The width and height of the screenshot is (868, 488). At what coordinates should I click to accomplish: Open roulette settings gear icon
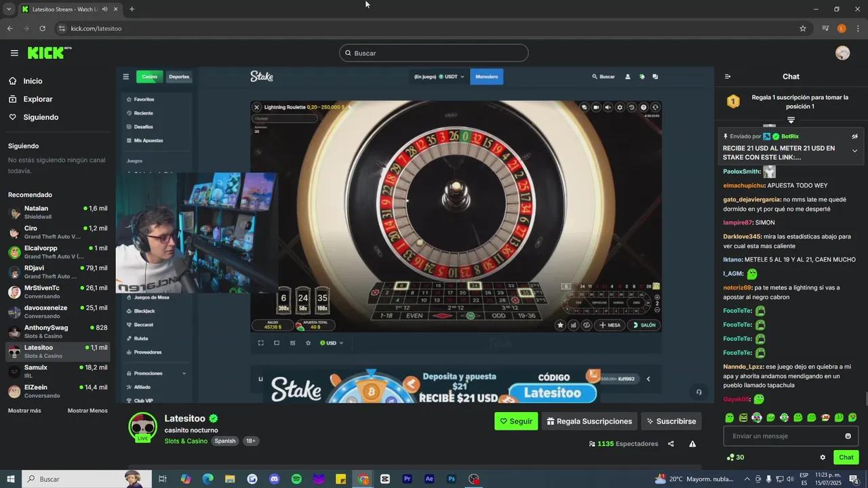coord(619,107)
